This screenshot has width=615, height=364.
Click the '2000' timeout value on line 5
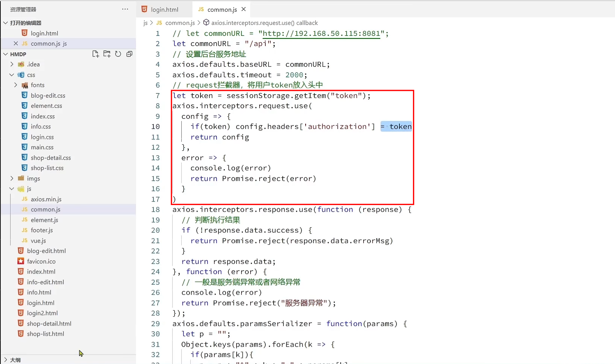pyautogui.click(x=294, y=75)
